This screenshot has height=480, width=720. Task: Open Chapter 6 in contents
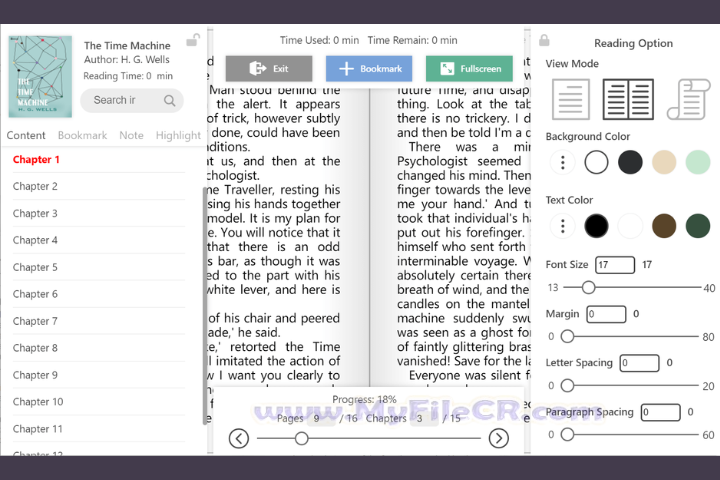click(x=99, y=294)
